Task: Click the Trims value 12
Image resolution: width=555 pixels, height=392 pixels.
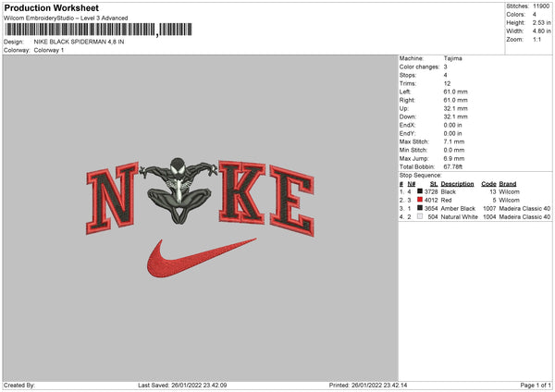Action: (447, 83)
